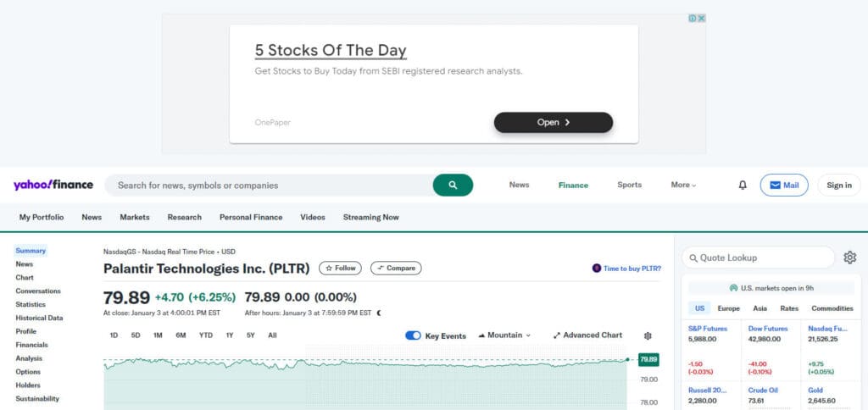The height and width of the screenshot is (410, 868).
Task: Open Profile in the left sidebar
Action: tap(26, 331)
